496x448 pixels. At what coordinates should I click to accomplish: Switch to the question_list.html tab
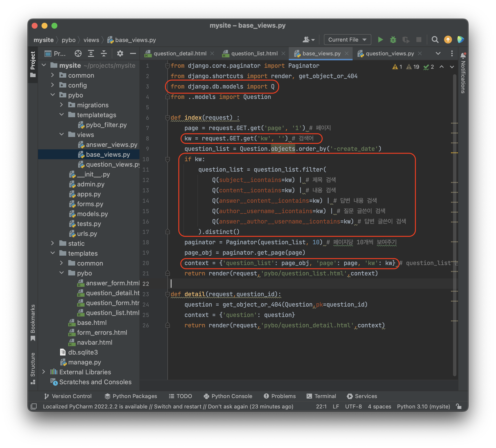[x=254, y=53]
